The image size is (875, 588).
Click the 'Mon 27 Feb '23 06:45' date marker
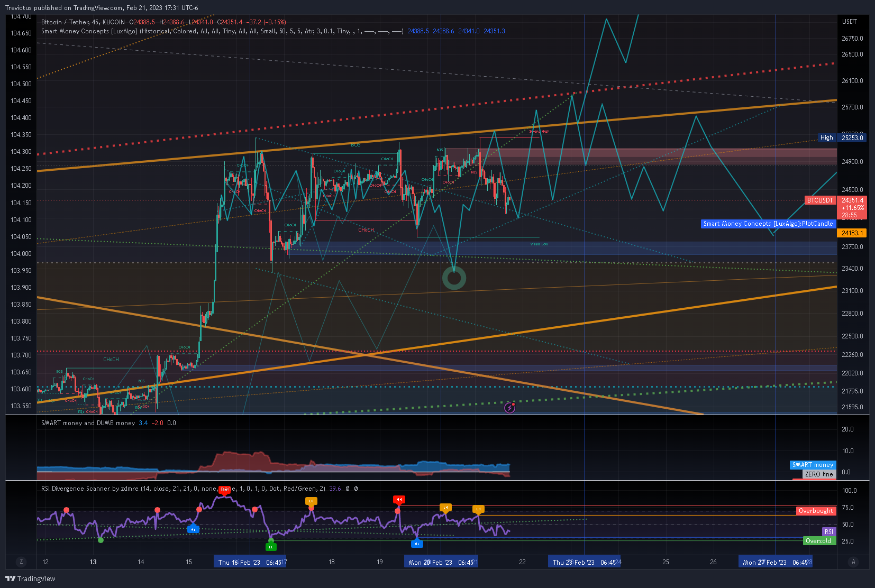[x=776, y=562]
